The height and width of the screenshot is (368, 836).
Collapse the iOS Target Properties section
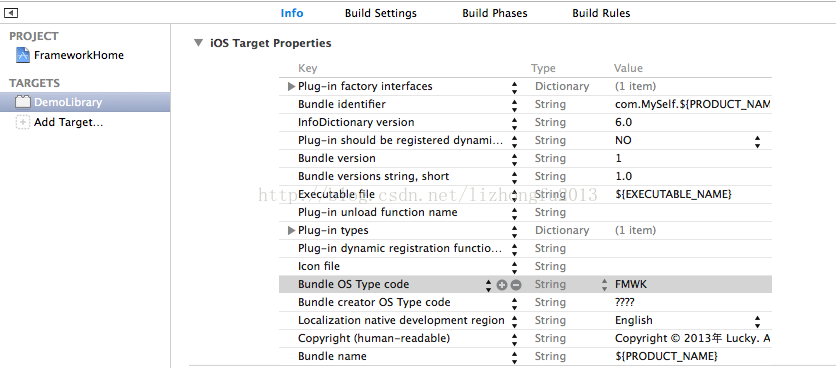[x=199, y=43]
